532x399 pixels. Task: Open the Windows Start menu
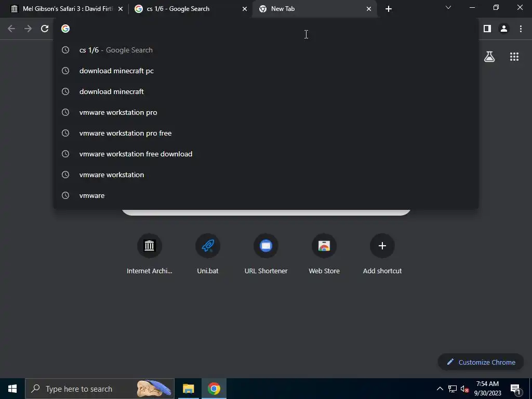tap(12, 389)
